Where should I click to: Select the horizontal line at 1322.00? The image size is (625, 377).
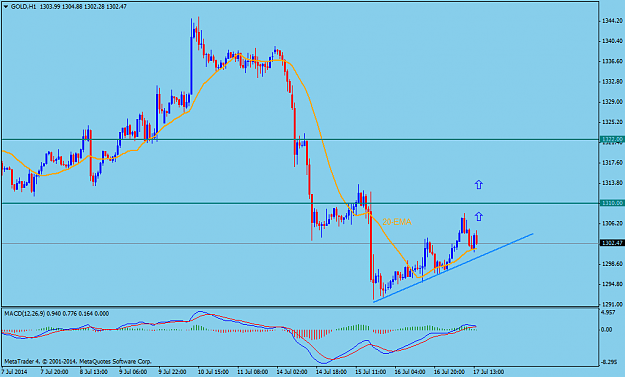coord(300,139)
